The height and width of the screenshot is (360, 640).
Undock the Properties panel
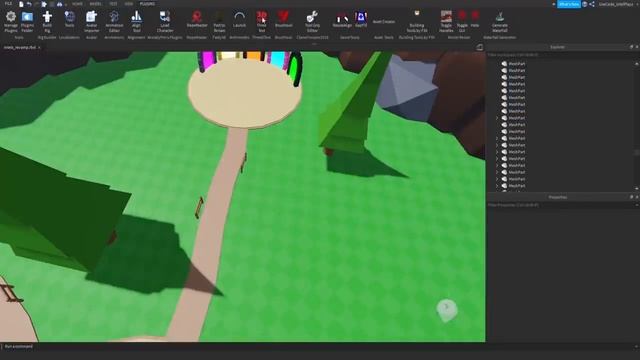click(x=631, y=197)
